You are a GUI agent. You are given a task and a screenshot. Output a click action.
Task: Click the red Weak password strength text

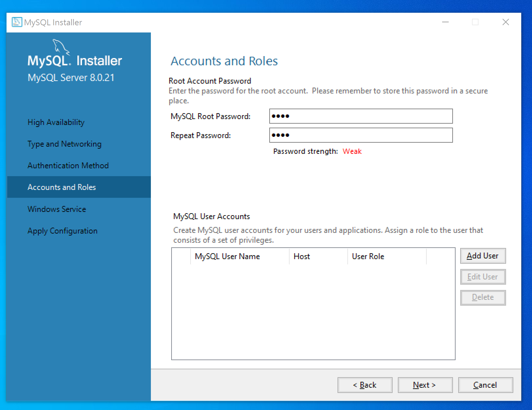point(352,151)
